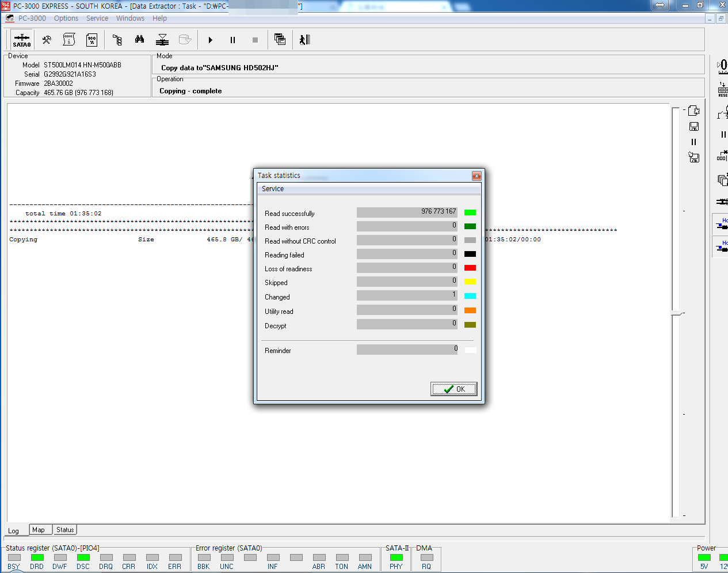Image resolution: width=728 pixels, height=573 pixels.
Task: Click the binoculars search icon
Action: [x=139, y=40]
